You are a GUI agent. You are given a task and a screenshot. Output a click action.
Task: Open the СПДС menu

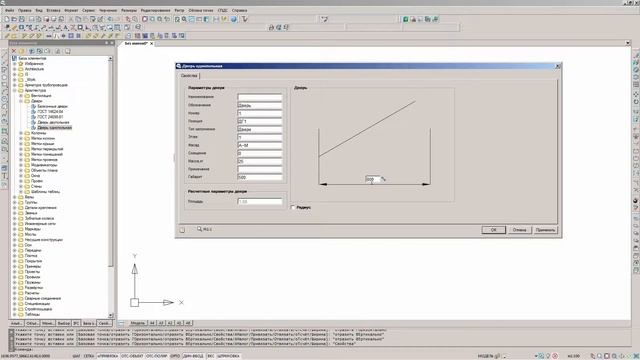pyautogui.click(x=223, y=10)
